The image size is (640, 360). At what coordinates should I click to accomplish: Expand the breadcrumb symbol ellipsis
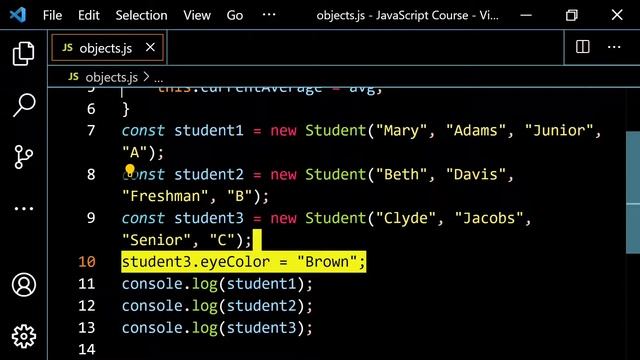[158, 78]
